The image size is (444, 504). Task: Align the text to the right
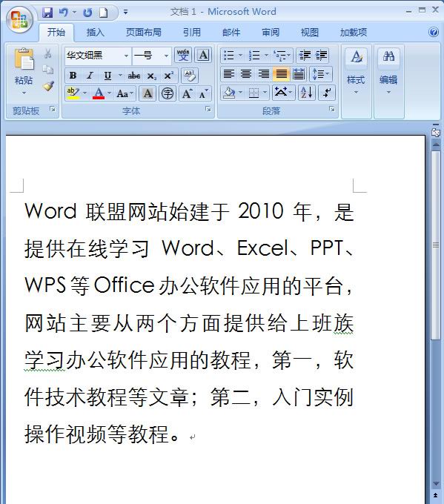tap(264, 74)
